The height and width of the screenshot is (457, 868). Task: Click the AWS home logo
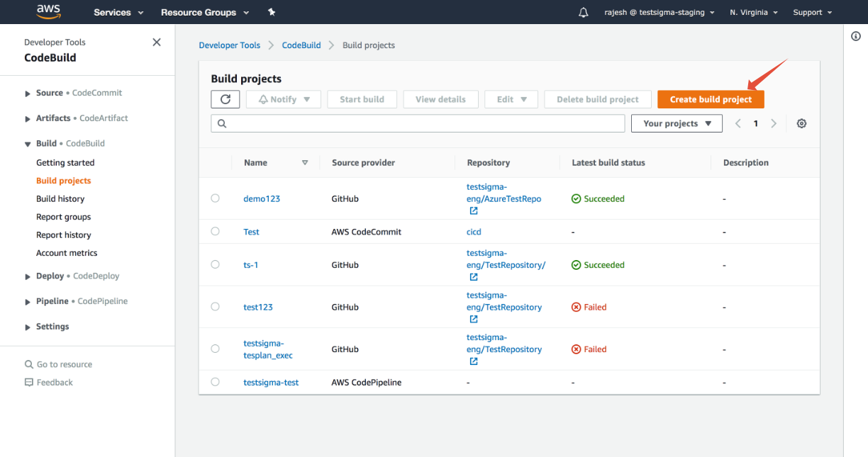pos(48,11)
